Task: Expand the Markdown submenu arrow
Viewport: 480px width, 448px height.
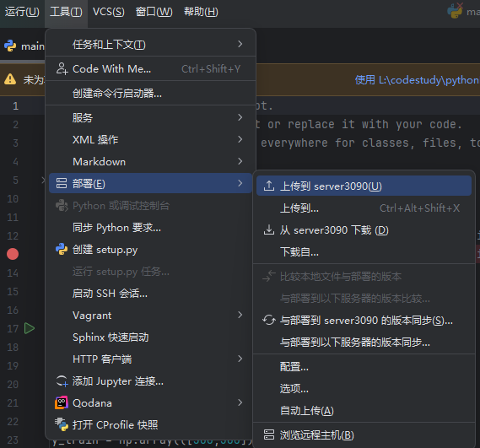Action: pyautogui.click(x=240, y=161)
